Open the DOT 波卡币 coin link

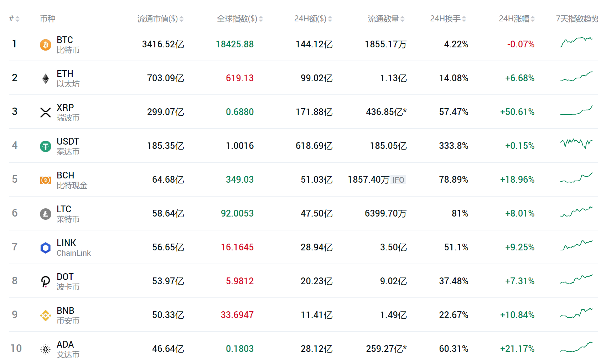[68, 282]
